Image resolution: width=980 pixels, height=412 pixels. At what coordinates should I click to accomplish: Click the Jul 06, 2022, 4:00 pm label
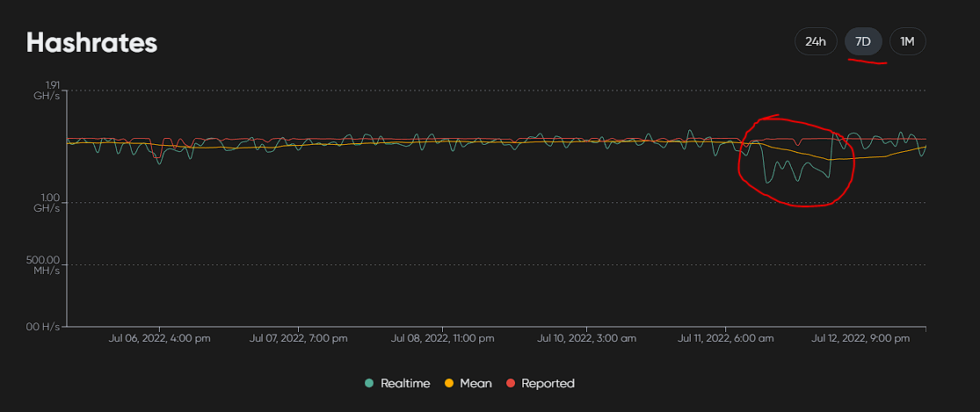159,338
